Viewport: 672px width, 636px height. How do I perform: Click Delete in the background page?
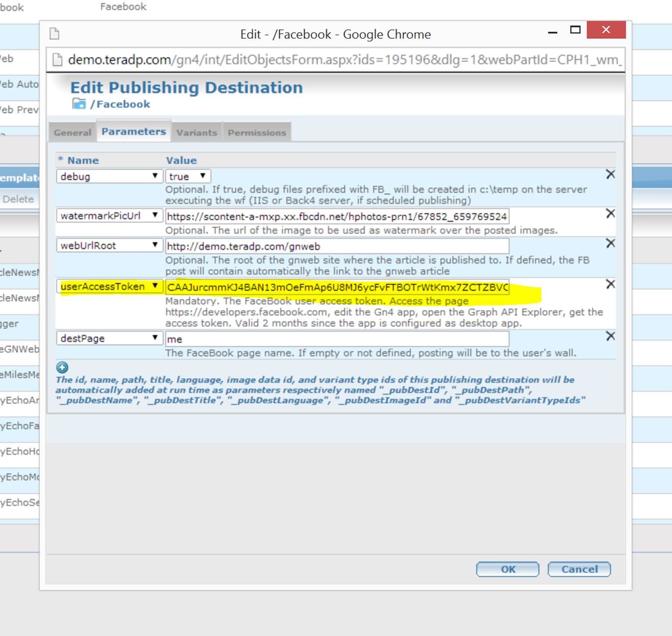tap(18, 199)
